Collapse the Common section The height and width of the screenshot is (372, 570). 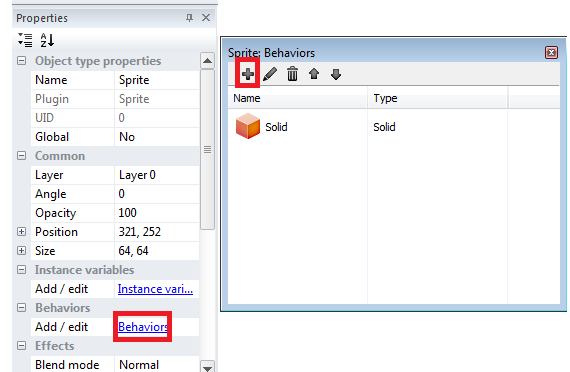[x=21, y=156]
